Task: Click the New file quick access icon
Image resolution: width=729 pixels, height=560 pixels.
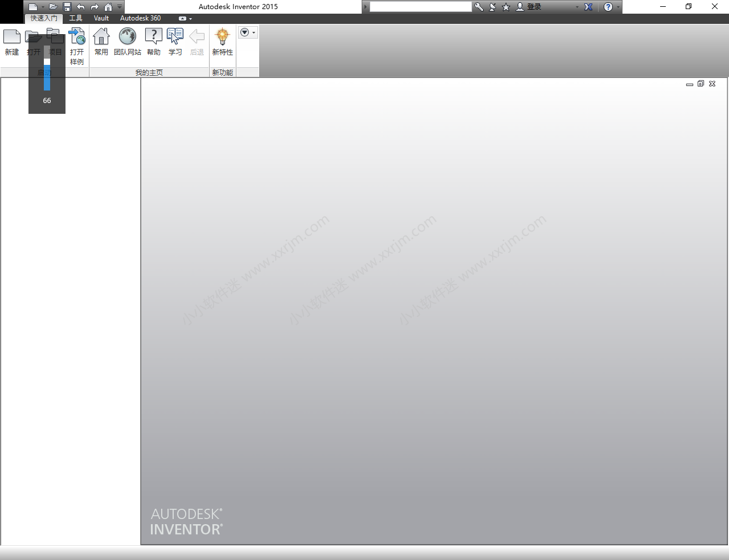Action: 33,7
